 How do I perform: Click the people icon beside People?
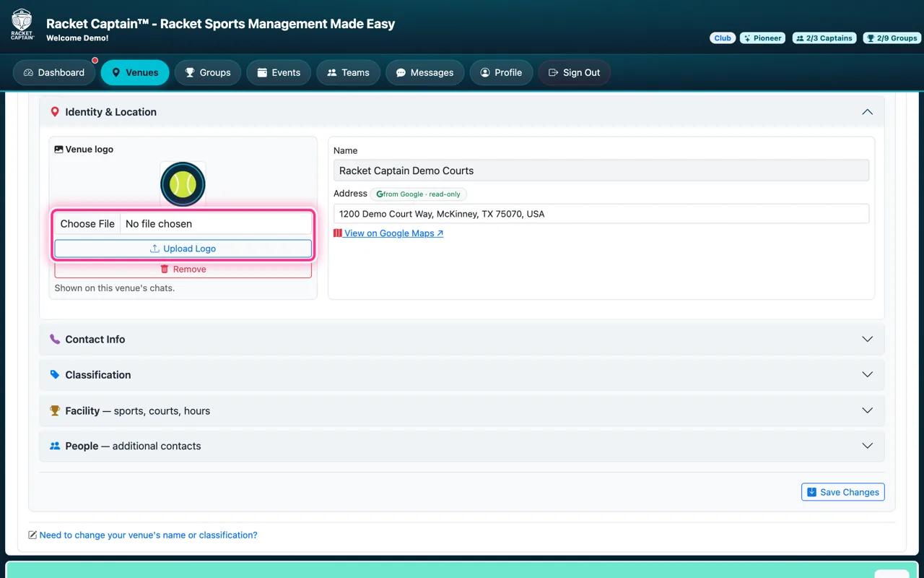pyautogui.click(x=55, y=446)
